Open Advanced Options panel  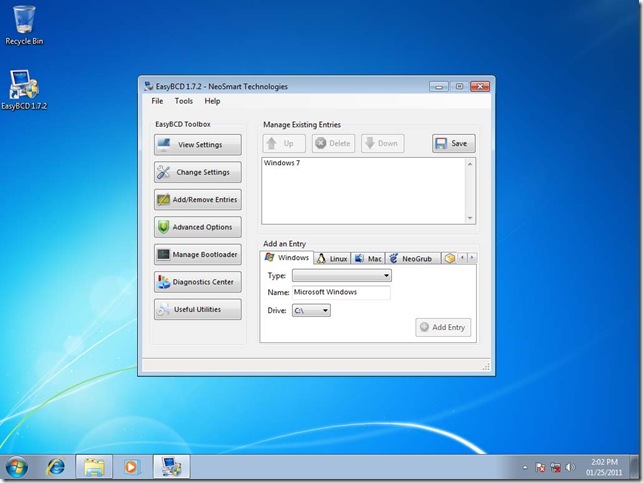coord(198,227)
